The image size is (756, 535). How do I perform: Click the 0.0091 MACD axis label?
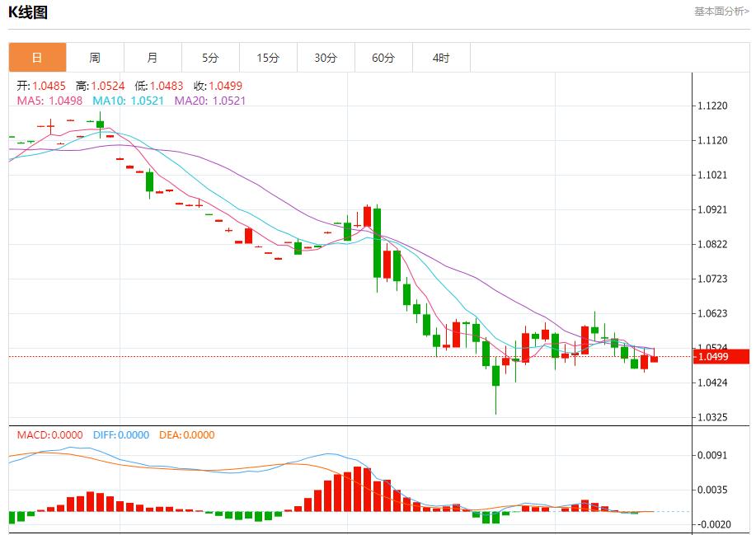[x=712, y=455]
